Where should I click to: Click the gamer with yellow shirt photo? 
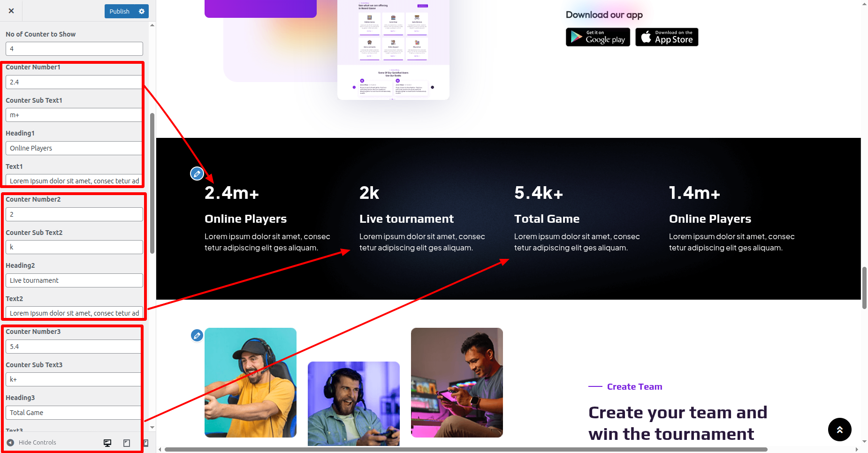coord(251,383)
